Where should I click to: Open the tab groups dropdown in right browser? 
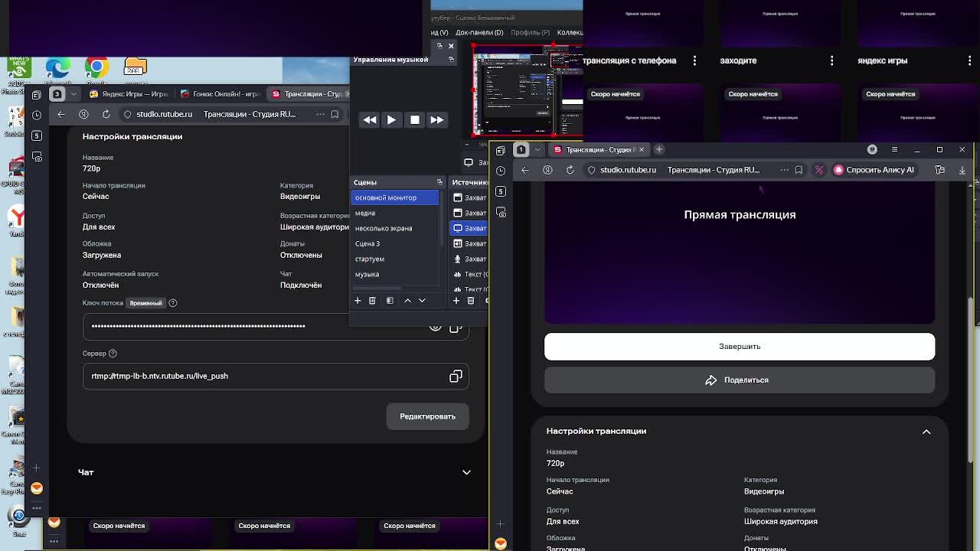pyautogui.click(x=537, y=149)
